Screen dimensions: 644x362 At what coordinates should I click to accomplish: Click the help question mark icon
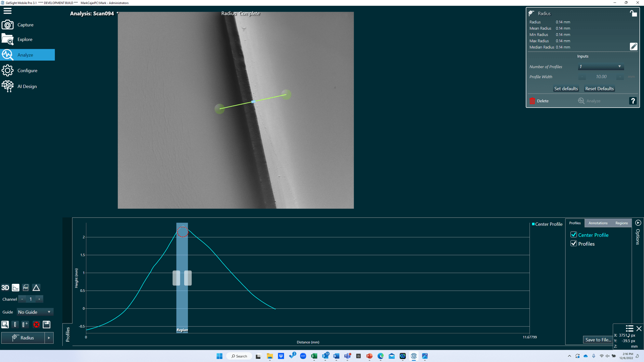click(x=633, y=101)
